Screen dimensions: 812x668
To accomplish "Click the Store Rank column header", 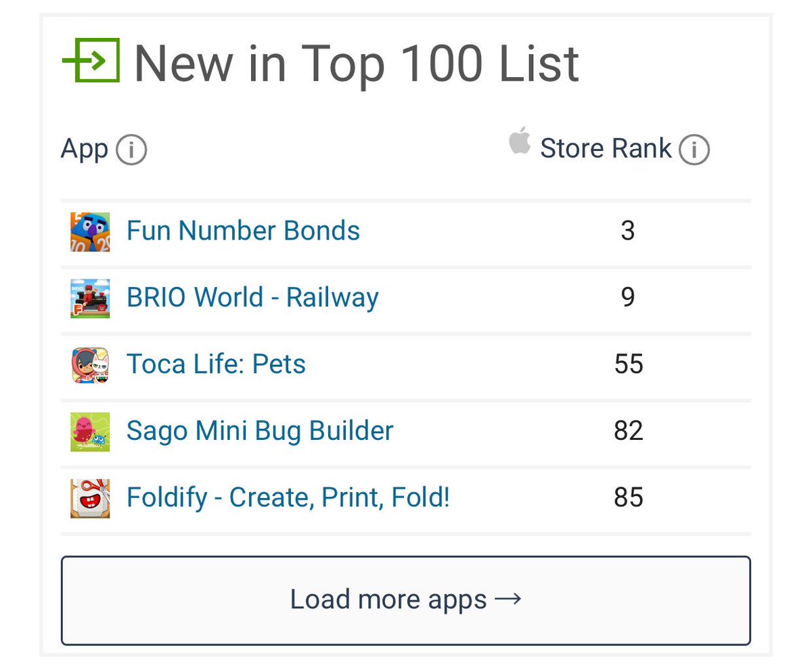I will tap(606, 149).
